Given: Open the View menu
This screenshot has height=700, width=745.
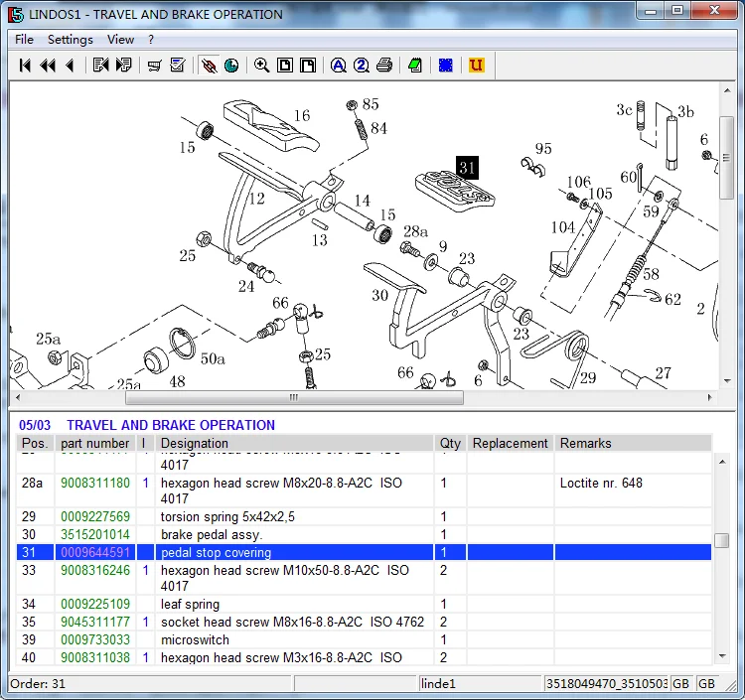Looking at the screenshot, I should pos(120,40).
